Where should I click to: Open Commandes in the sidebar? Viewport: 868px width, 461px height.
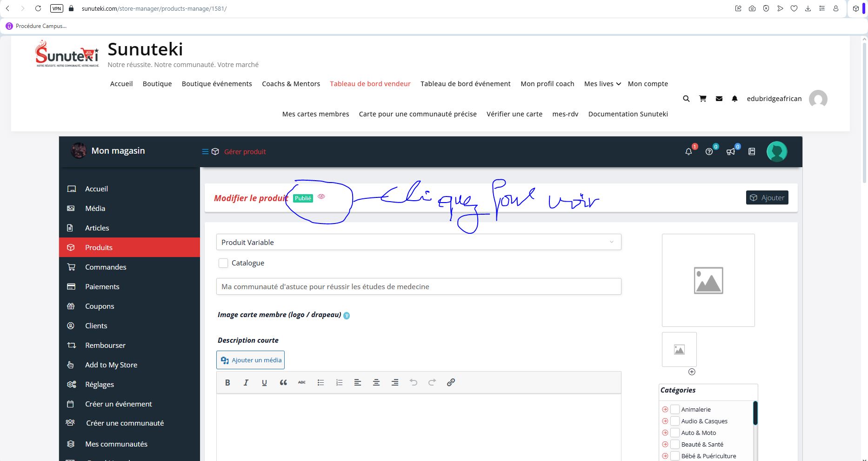coord(106,267)
